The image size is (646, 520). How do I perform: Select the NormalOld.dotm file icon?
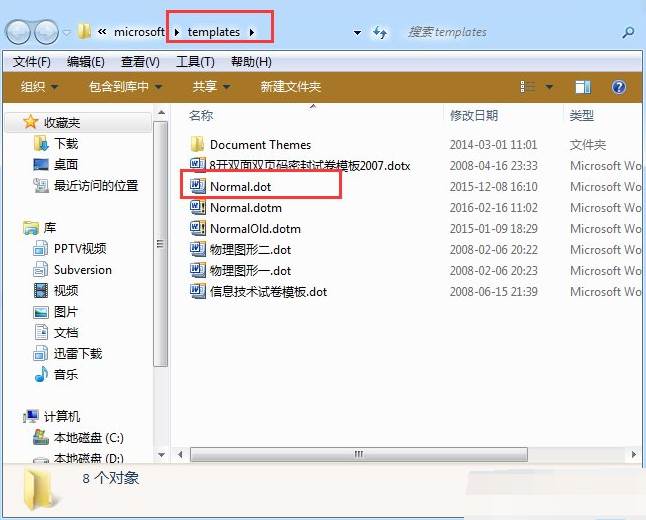[198, 228]
